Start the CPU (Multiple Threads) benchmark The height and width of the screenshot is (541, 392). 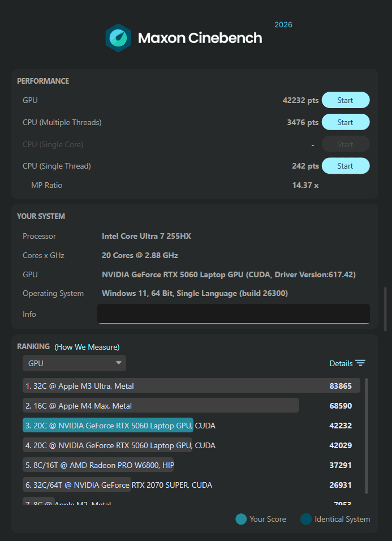[x=346, y=122]
